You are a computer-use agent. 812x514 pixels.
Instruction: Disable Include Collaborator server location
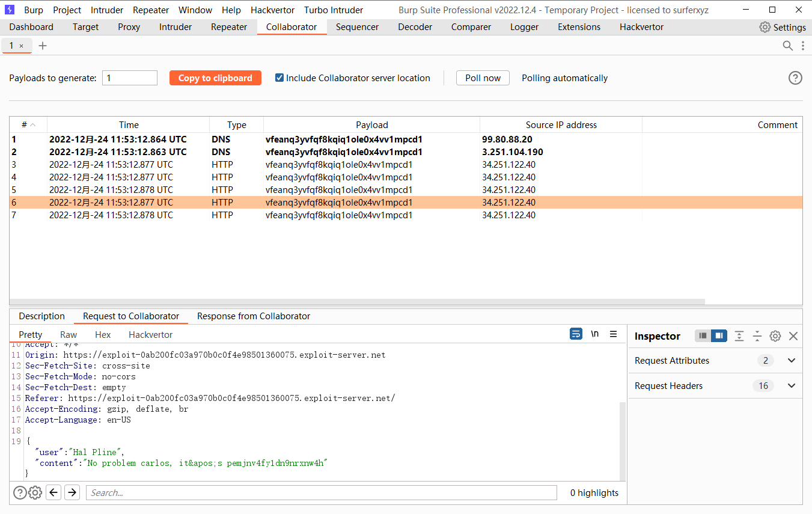click(x=279, y=77)
